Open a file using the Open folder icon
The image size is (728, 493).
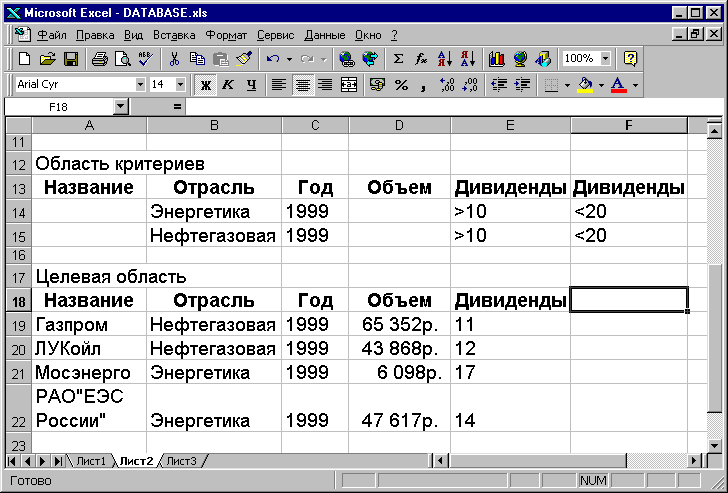pos(47,59)
